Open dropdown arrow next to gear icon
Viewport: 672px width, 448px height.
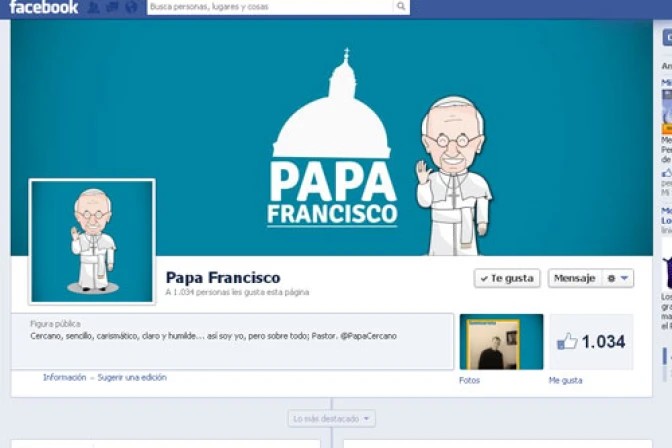click(625, 278)
